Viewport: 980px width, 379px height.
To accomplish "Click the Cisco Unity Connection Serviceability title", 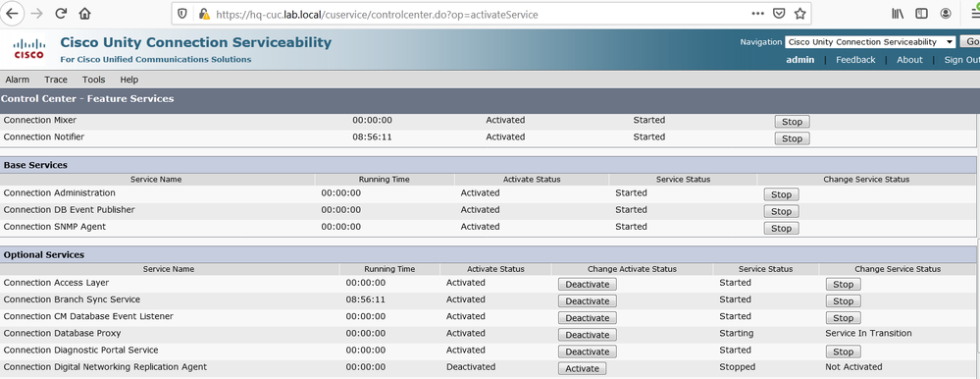I will click(x=195, y=42).
